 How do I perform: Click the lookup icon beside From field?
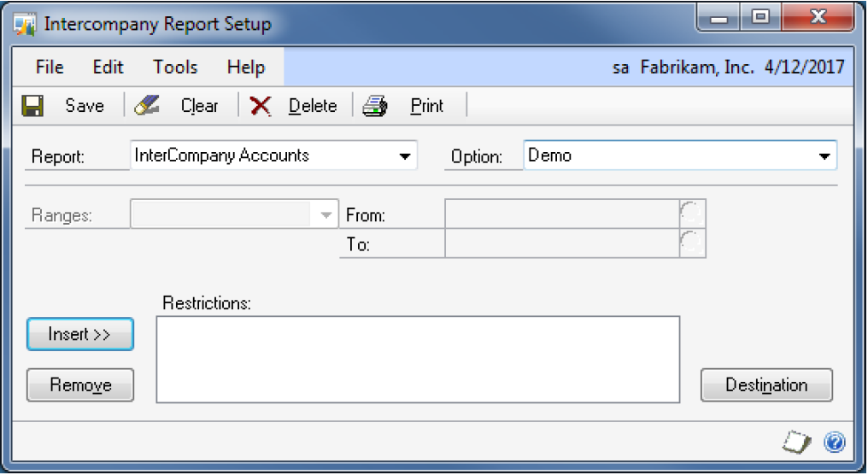(692, 214)
